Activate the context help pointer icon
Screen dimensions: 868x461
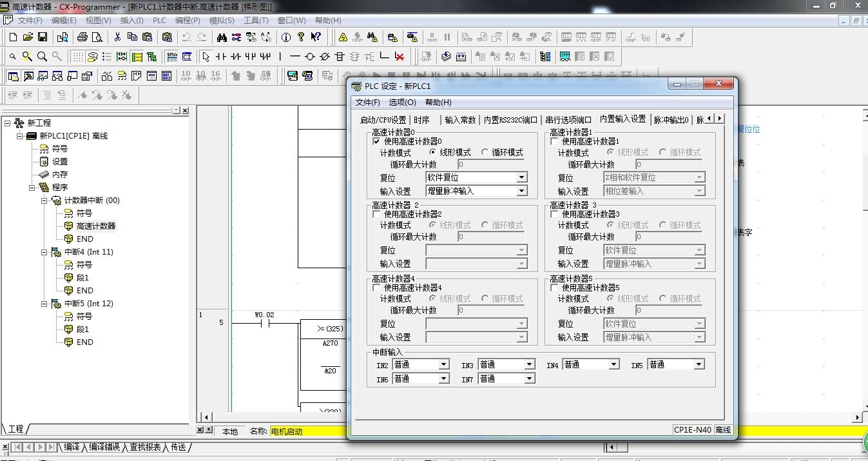tap(316, 37)
